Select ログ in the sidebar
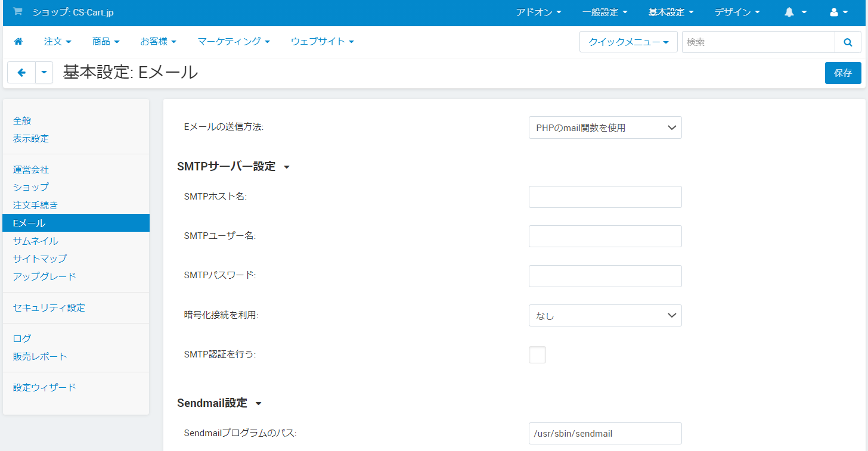868x451 pixels. pos(22,338)
